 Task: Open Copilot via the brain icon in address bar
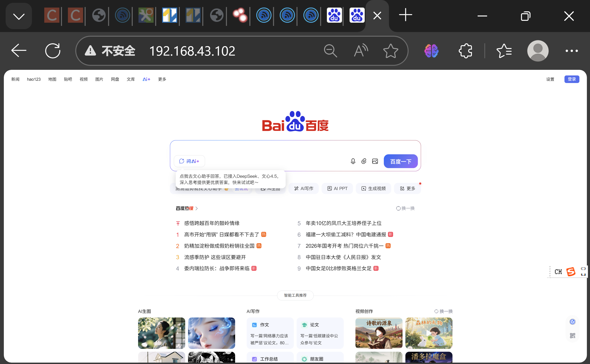pos(431,51)
